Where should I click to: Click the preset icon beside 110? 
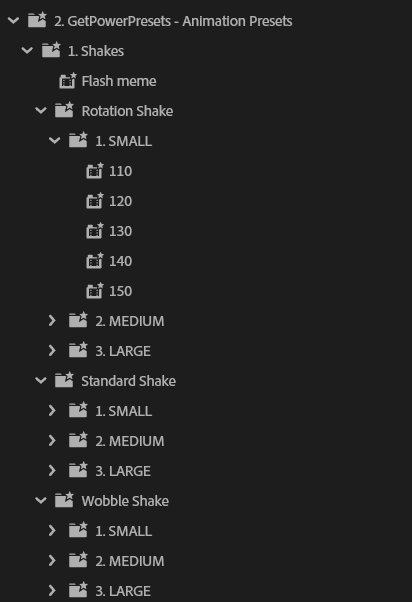(95, 171)
